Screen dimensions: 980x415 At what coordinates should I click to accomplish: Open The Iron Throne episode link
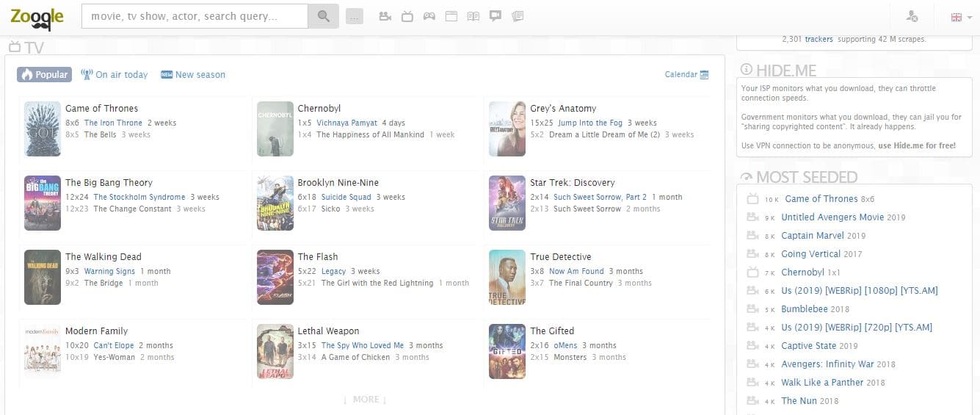pyautogui.click(x=113, y=123)
